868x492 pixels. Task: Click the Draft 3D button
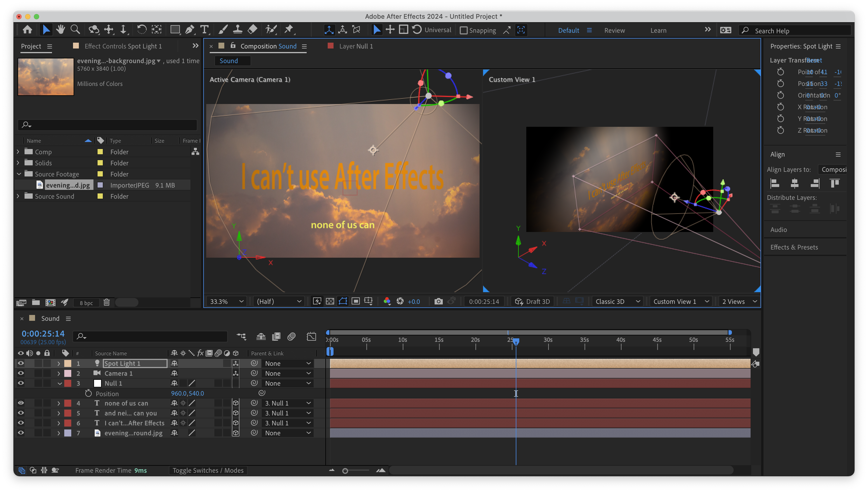click(x=533, y=302)
